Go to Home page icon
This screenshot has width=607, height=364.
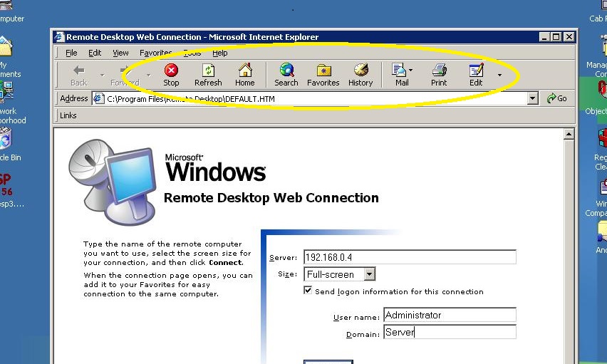pyautogui.click(x=245, y=75)
